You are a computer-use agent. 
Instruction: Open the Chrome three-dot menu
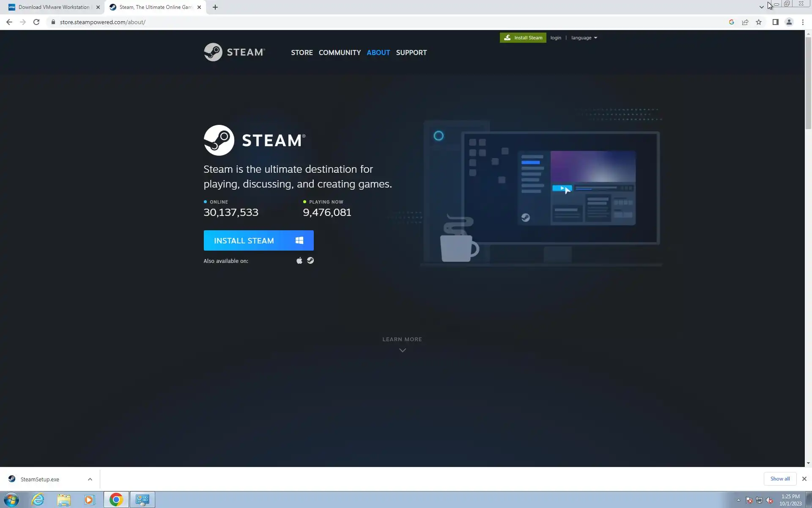[803, 22]
